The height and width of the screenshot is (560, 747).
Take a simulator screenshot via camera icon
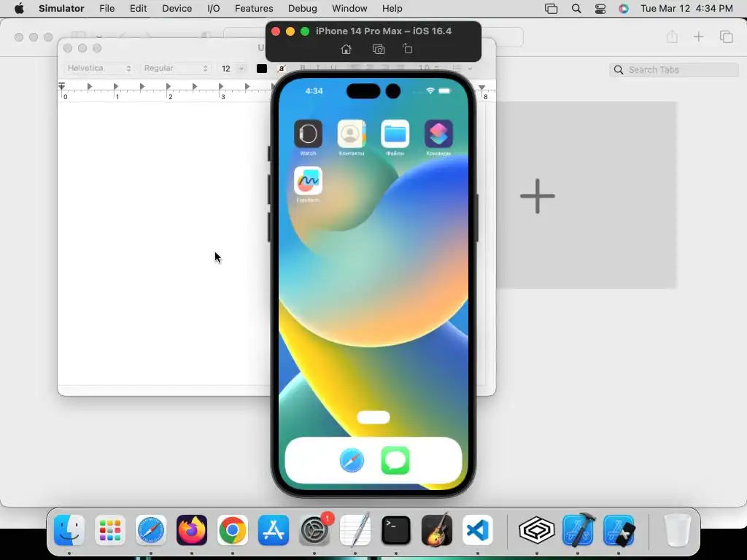click(x=379, y=49)
